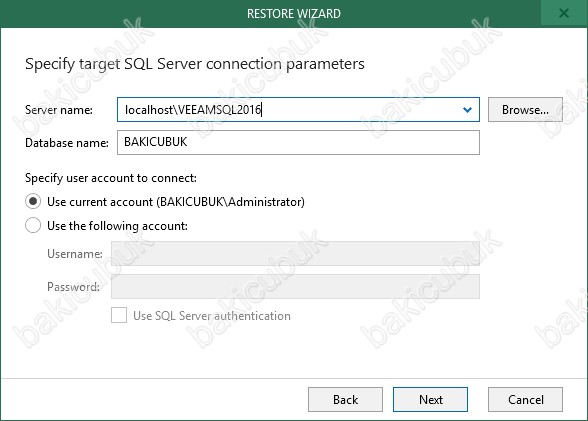Focus the Database name field containing BAKICUBUK
Screen dimensions: 588x421
(298, 142)
